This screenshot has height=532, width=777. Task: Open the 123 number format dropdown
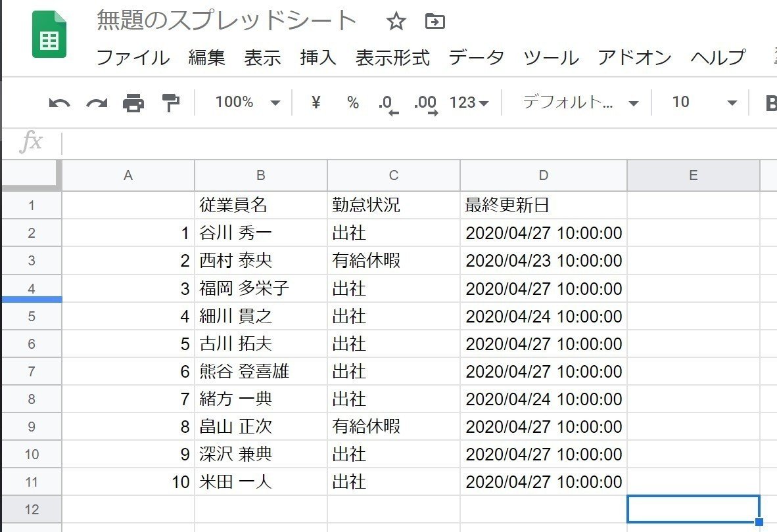(x=468, y=102)
